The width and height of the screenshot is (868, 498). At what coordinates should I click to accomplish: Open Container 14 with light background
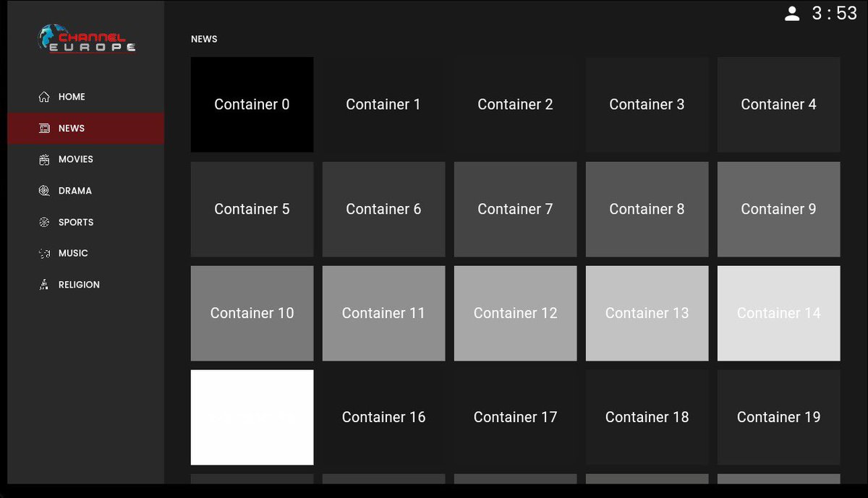pos(778,313)
